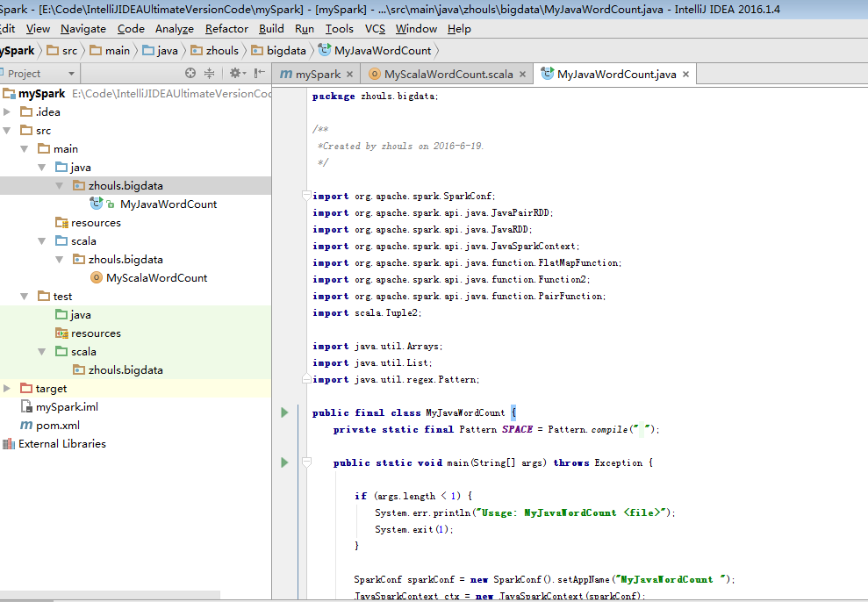Click the SPACE constant in code
The image size is (868, 602).
point(517,429)
